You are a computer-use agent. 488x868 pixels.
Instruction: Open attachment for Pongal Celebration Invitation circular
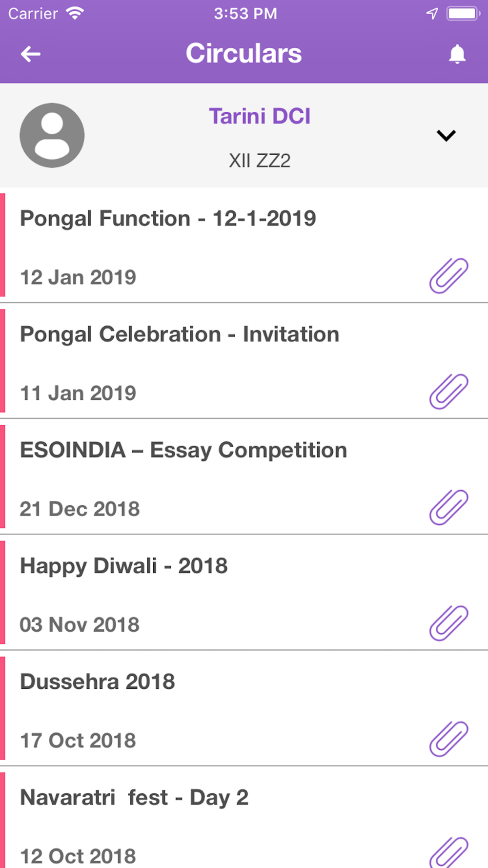click(449, 392)
